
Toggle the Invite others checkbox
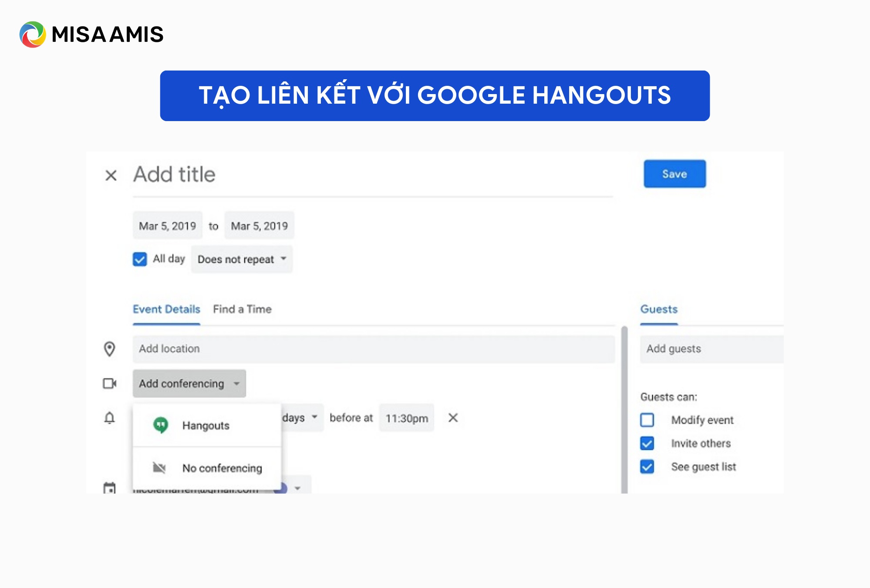tap(647, 443)
